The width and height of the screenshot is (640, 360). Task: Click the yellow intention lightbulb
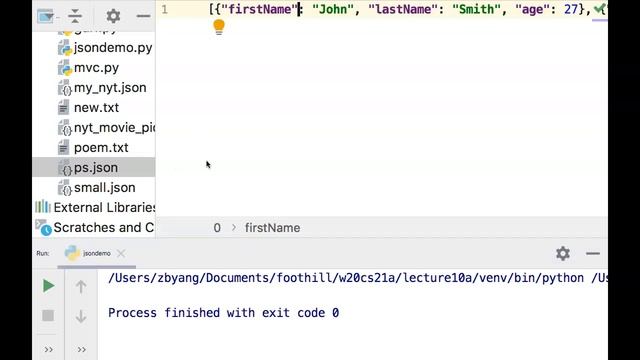(x=219, y=27)
